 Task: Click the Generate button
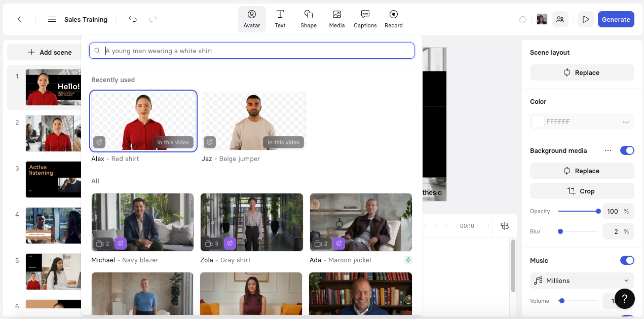pos(616,19)
